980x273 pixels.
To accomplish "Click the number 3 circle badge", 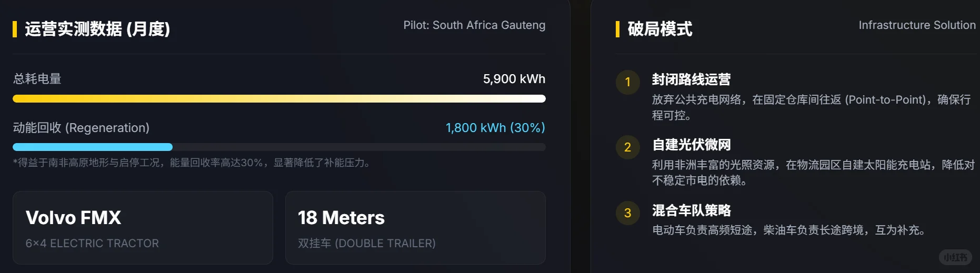I will (627, 213).
